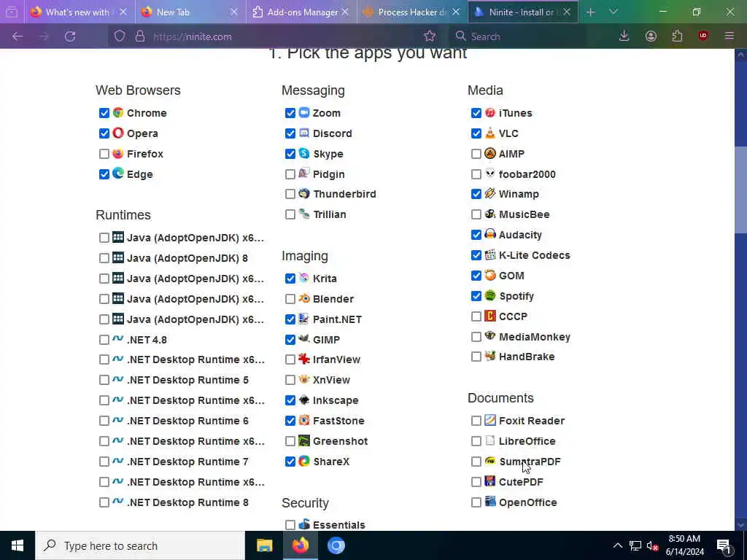This screenshot has height=560, width=747.
Task: Check the Trillian checkbox
Action: pos(290,214)
